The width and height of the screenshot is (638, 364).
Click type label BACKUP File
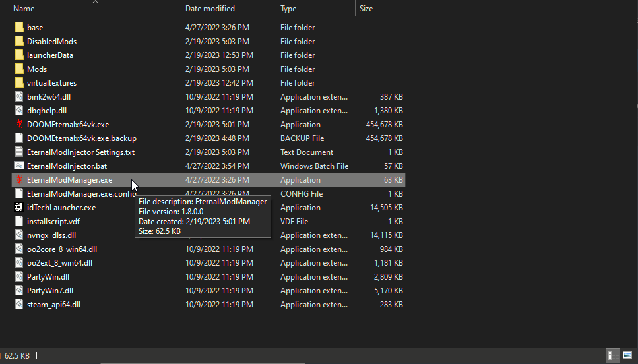(302, 138)
